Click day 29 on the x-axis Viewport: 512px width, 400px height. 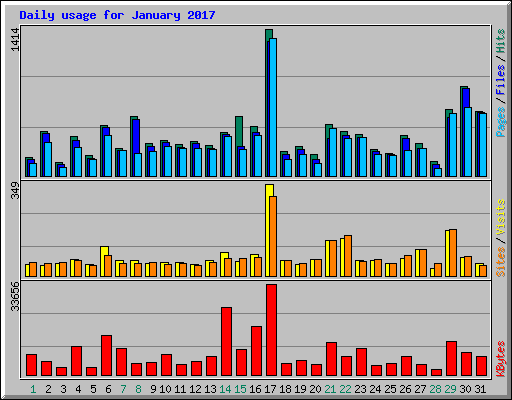pyautogui.click(x=450, y=389)
